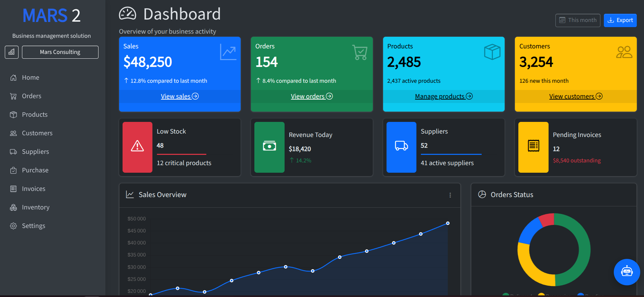Open the chatbot assistant floating button
This screenshot has width=644, height=297.
pos(627,272)
